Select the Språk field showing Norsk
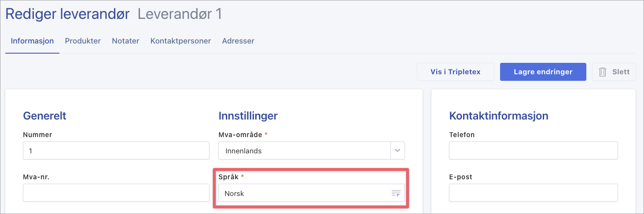Screen dimensions: 644x214 (304, 193)
